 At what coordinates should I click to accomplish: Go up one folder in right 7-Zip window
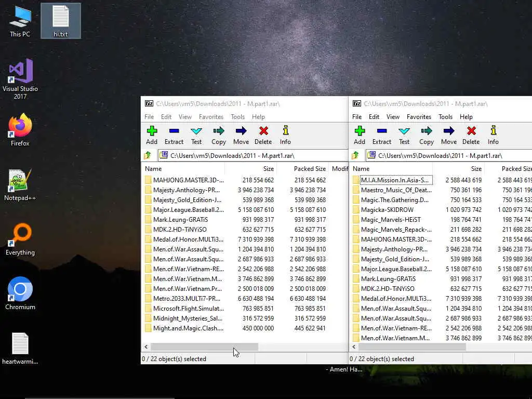click(x=355, y=155)
